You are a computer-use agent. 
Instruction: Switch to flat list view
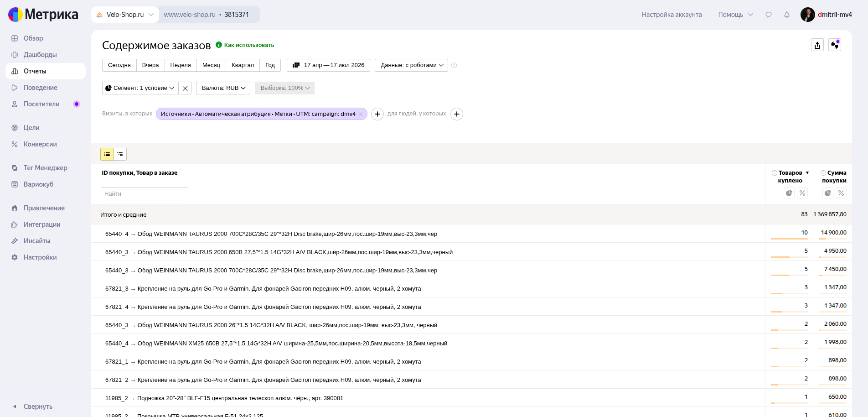107,154
